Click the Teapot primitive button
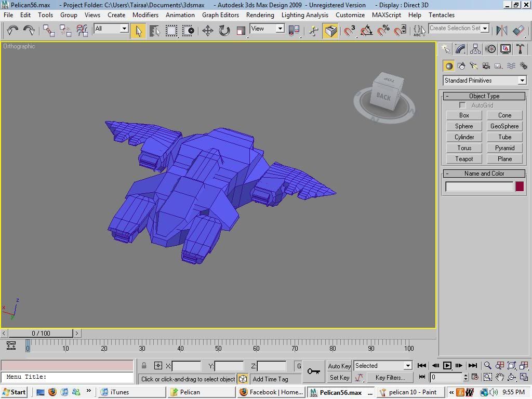This screenshot has height=399, width=532. point(464,159)
